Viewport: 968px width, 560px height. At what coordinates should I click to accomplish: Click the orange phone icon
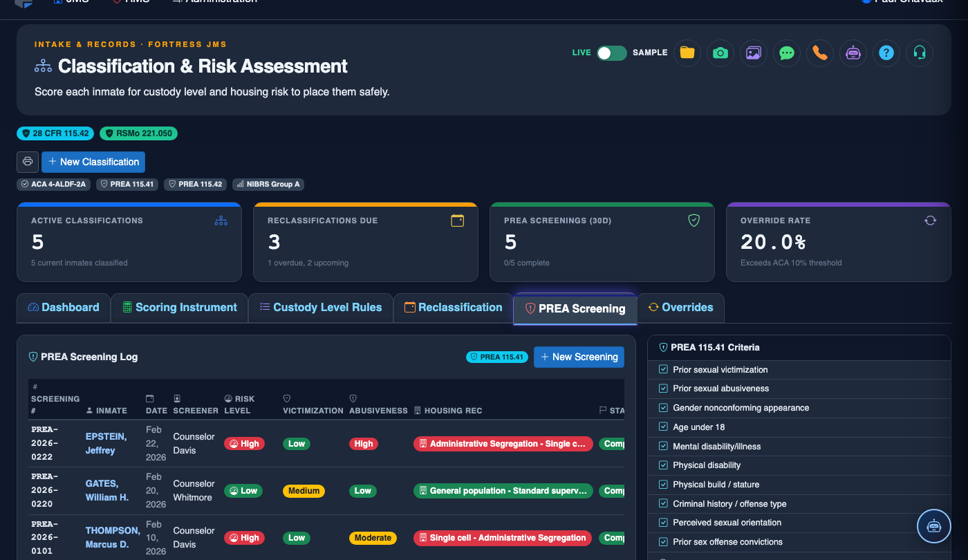point(820,53)
